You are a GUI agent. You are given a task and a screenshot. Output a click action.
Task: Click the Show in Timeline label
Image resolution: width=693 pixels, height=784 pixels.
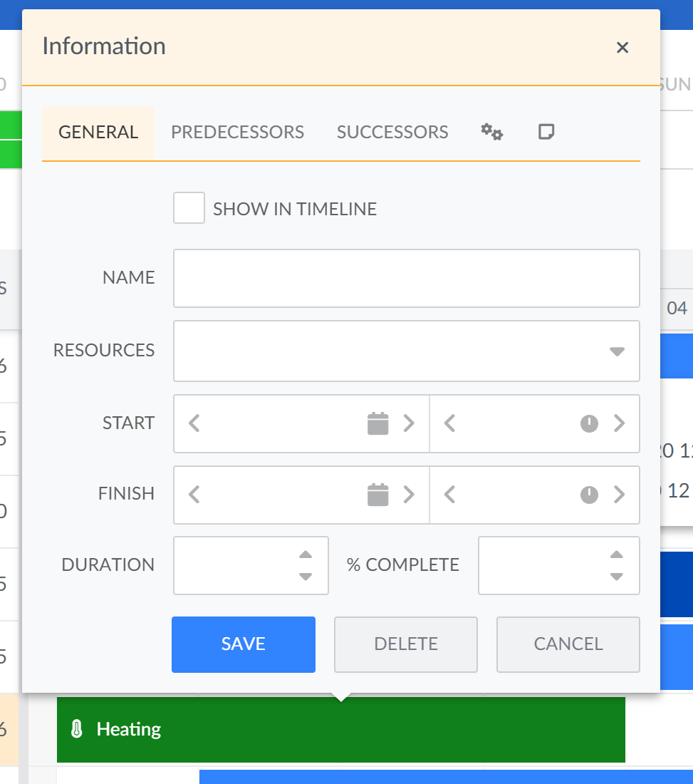point(295,209)
